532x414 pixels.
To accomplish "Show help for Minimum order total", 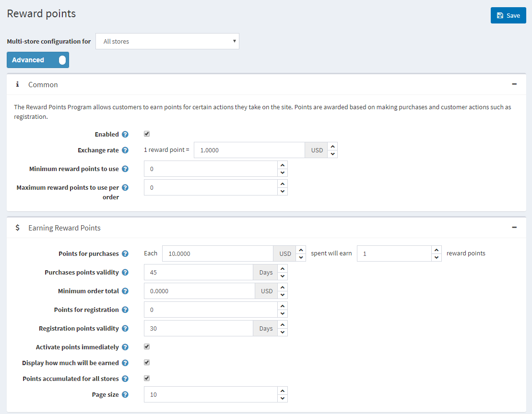I will 125,291.
